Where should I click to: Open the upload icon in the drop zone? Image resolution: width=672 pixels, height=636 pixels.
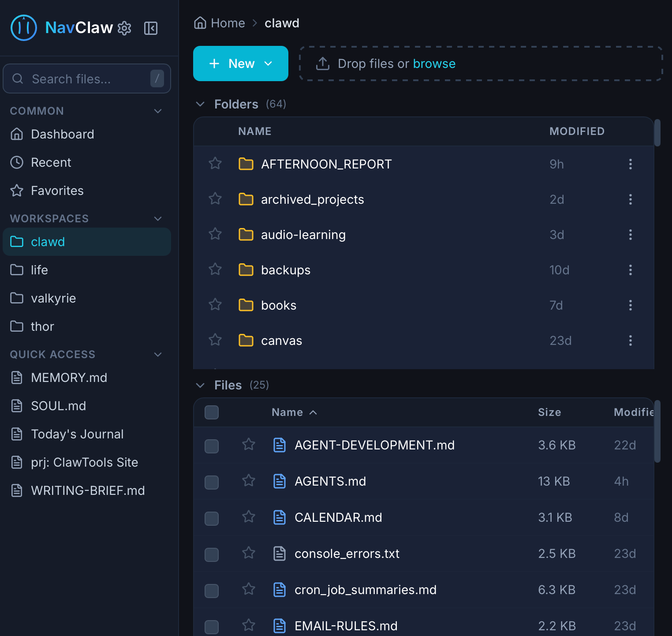pyautogui.click(x=322, y=64)
